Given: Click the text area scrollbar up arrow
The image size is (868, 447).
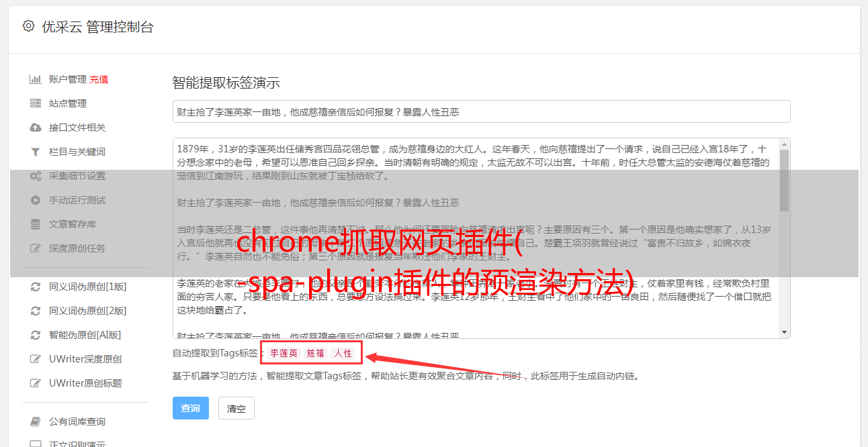Looking at the screenshot, I should [x=784, y=144].
